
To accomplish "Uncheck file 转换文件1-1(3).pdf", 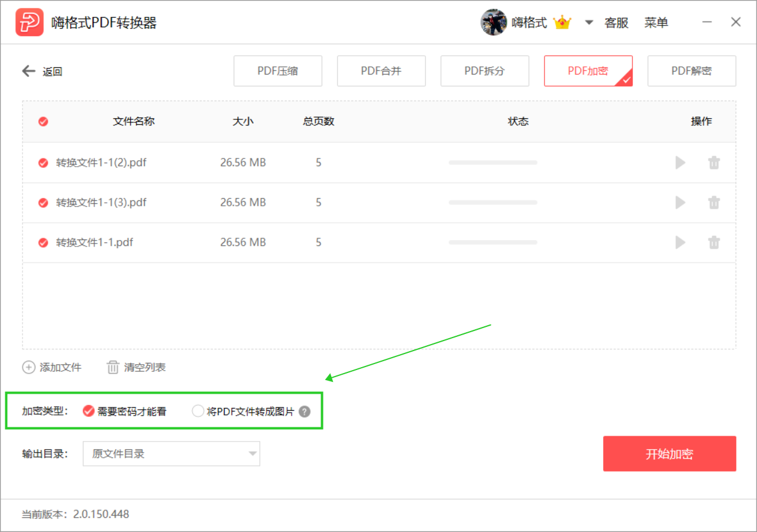I will (x=43, y=203).
